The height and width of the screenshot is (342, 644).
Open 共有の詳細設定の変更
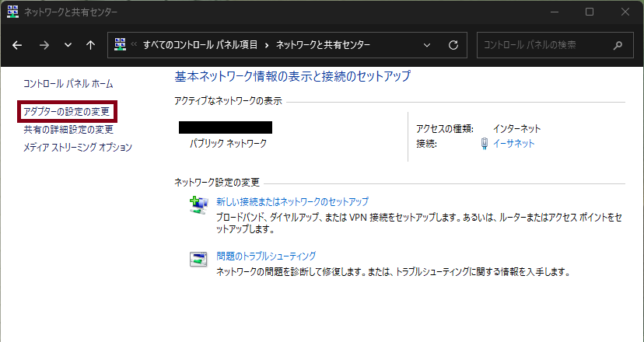coord(68,130)
